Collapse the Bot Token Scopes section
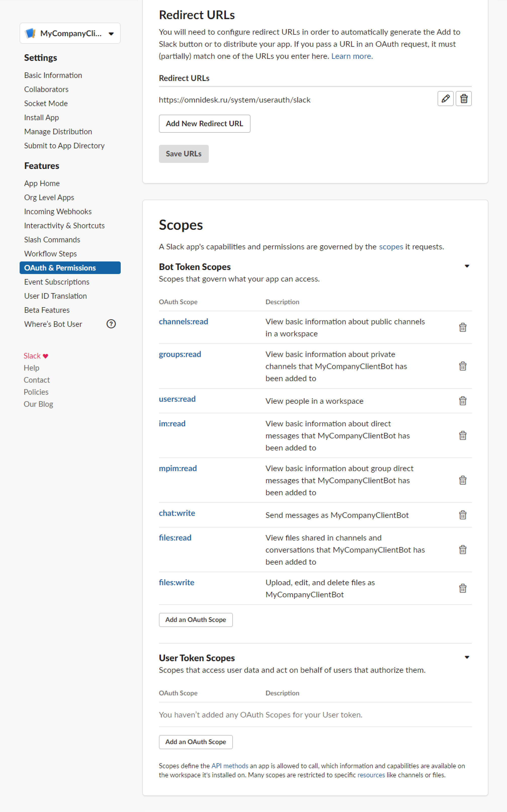 click(467, 266)
